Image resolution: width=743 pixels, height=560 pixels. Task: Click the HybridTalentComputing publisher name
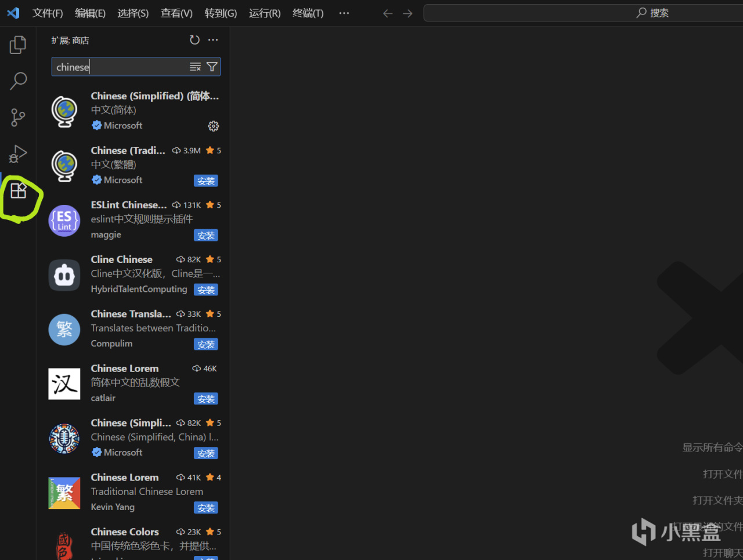pyautogui.click(x=139, y=289)
